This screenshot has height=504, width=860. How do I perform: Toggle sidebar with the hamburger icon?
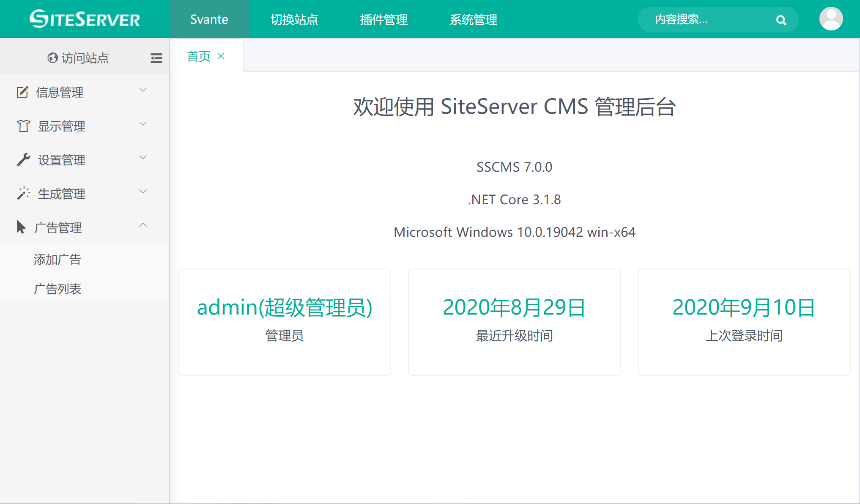[x=156, y=58]
